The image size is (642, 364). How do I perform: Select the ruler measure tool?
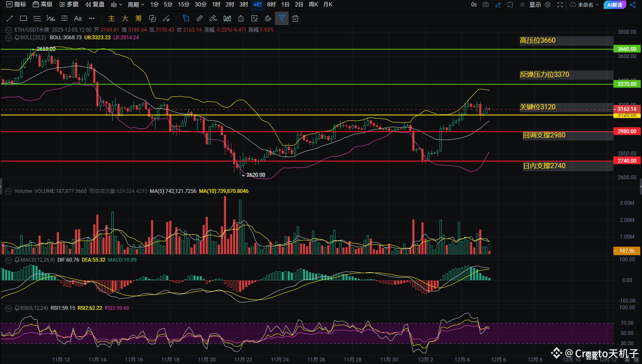(199, 18)
